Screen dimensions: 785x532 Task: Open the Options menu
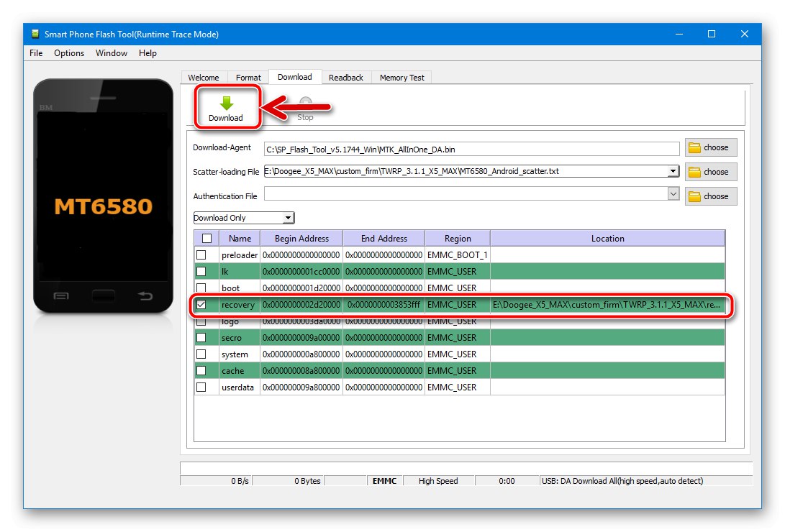point(68,52)
